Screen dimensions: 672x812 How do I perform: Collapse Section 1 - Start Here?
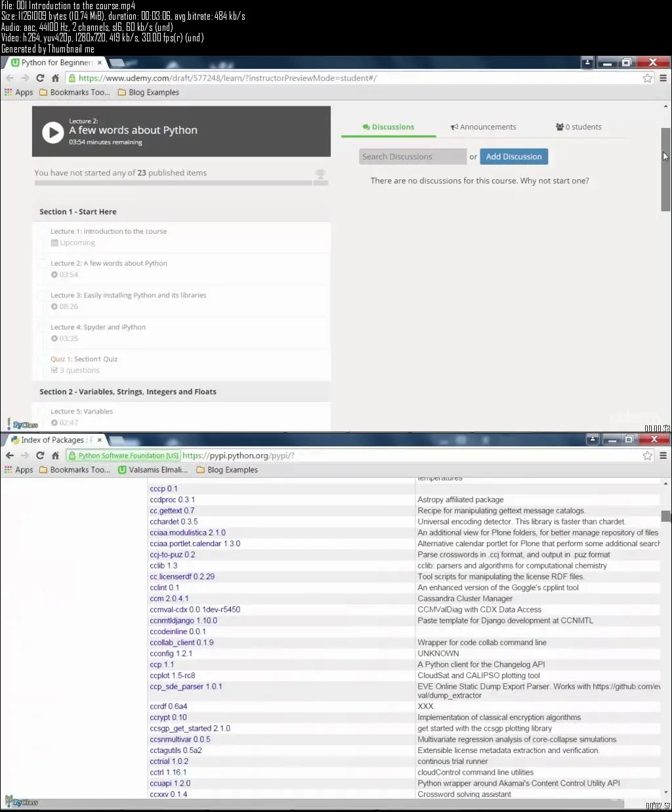pos(181,212)
